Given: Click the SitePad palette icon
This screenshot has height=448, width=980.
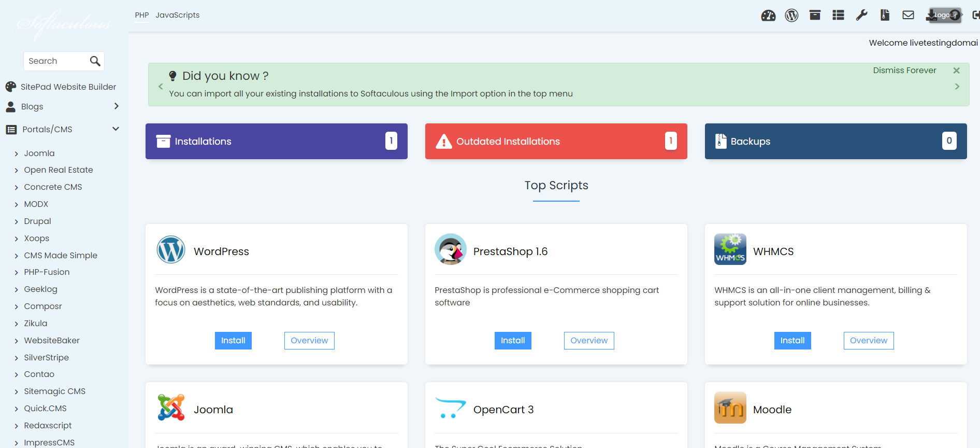Looking at the screenshot, I should (11, 87).
